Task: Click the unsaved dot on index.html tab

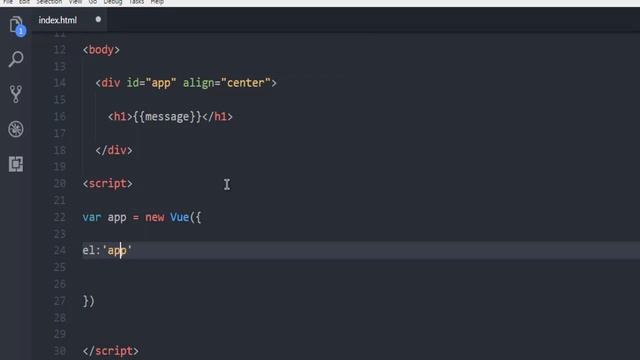Action: [98, 19]
